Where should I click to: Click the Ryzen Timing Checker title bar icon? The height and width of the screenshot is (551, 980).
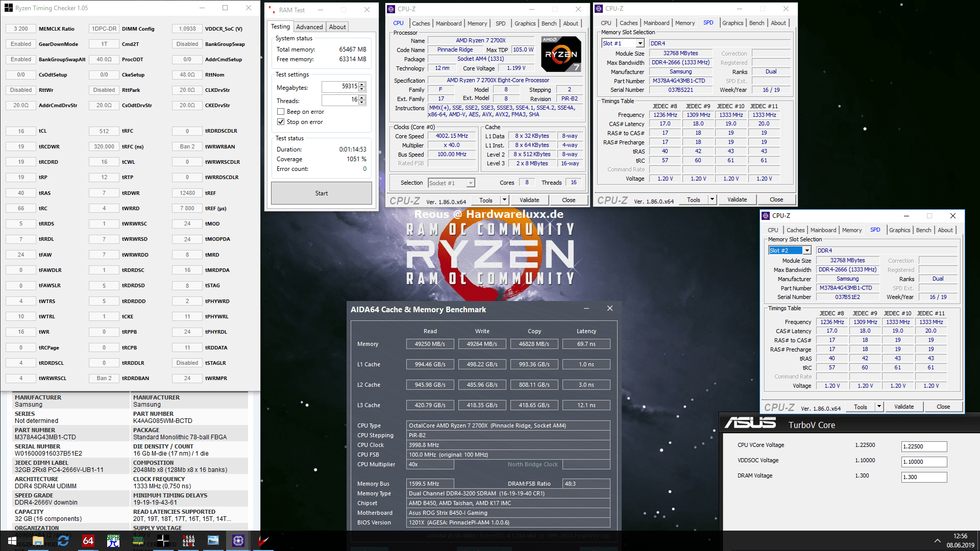9,8
